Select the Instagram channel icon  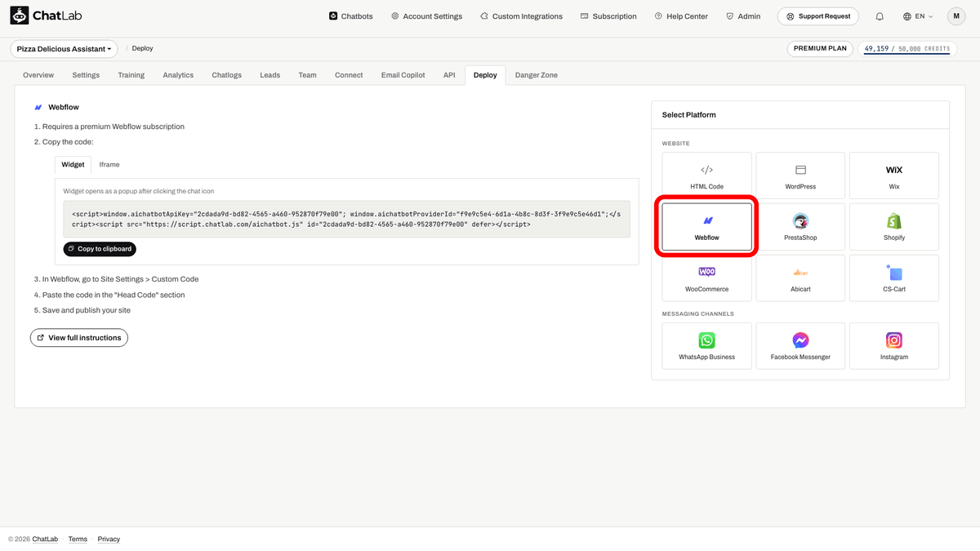pyautogui.click(x=894, y=340)
